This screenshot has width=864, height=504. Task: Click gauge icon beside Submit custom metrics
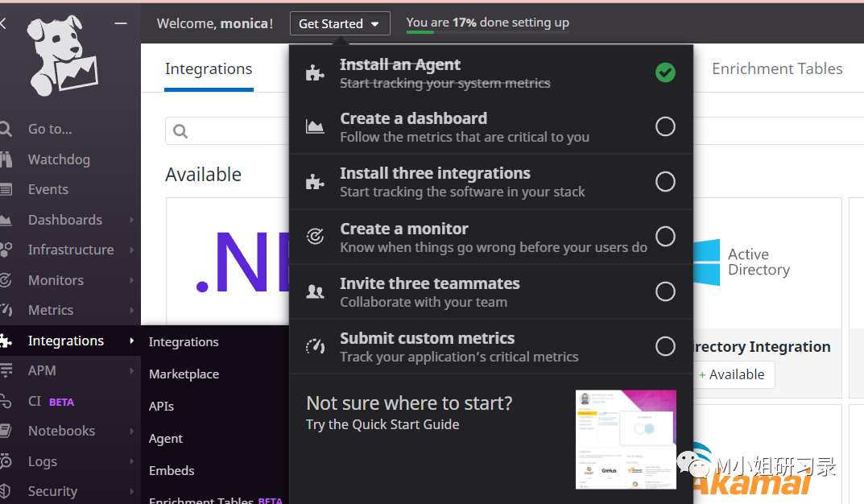pos(315,346)
